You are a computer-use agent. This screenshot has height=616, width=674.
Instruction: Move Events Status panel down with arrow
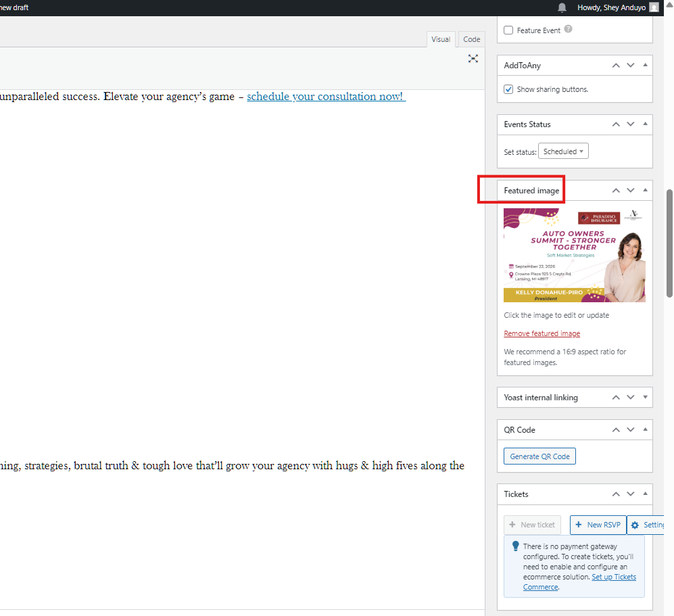(631, 124)
